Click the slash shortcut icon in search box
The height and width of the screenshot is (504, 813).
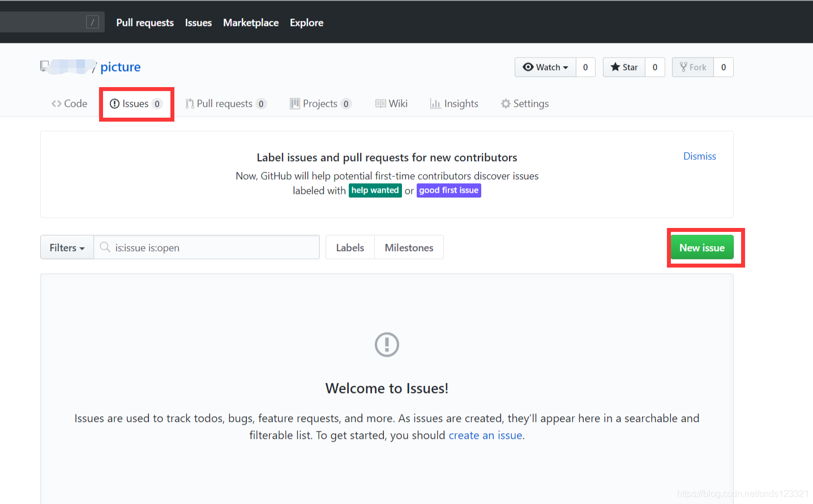tap(92, 22)
